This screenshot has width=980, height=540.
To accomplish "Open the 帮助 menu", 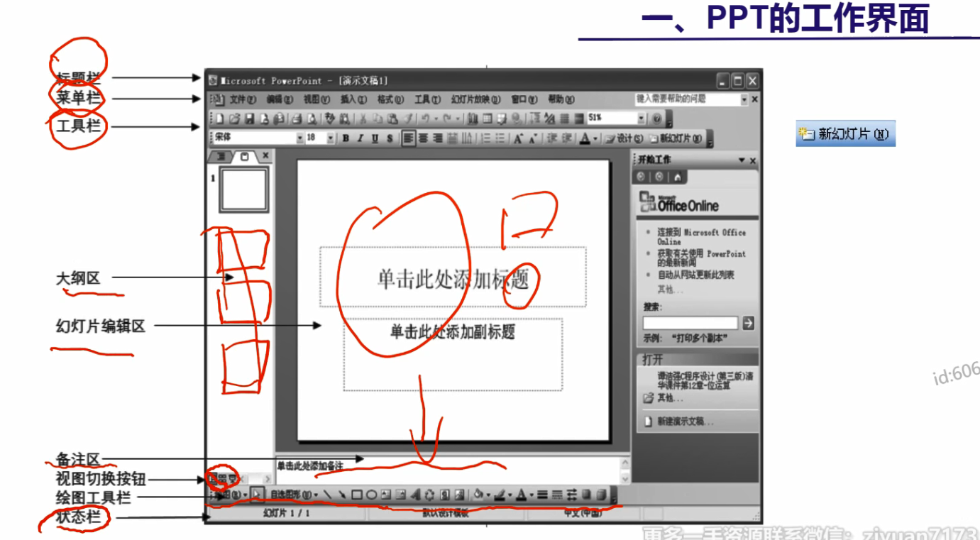I will (561, 100).
